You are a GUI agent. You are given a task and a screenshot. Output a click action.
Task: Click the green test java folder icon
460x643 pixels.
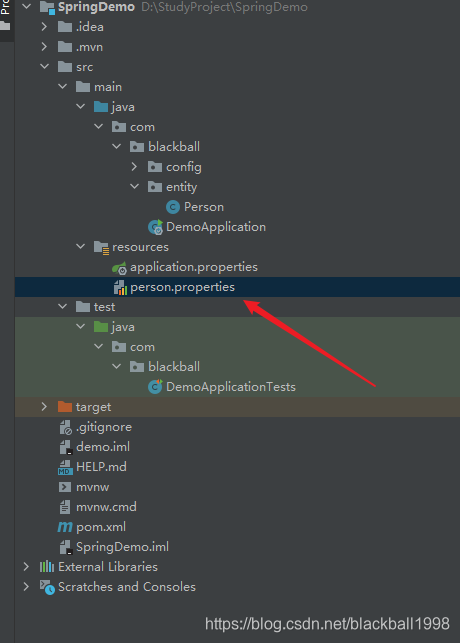click(x=101, y=326)
